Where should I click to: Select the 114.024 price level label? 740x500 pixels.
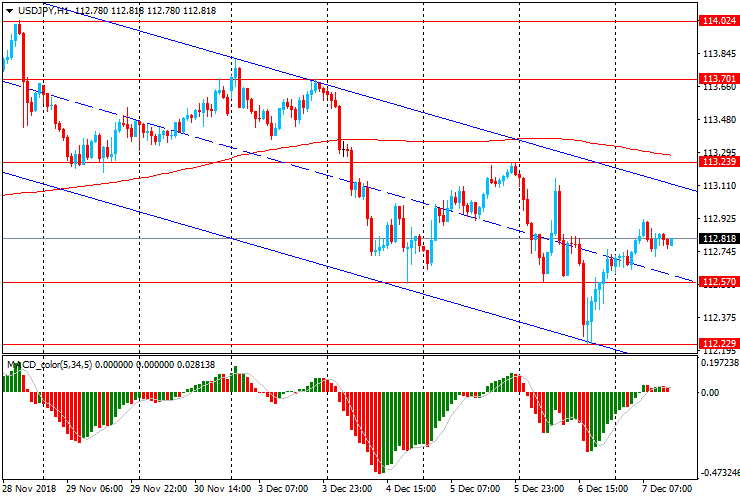point(719,21)
